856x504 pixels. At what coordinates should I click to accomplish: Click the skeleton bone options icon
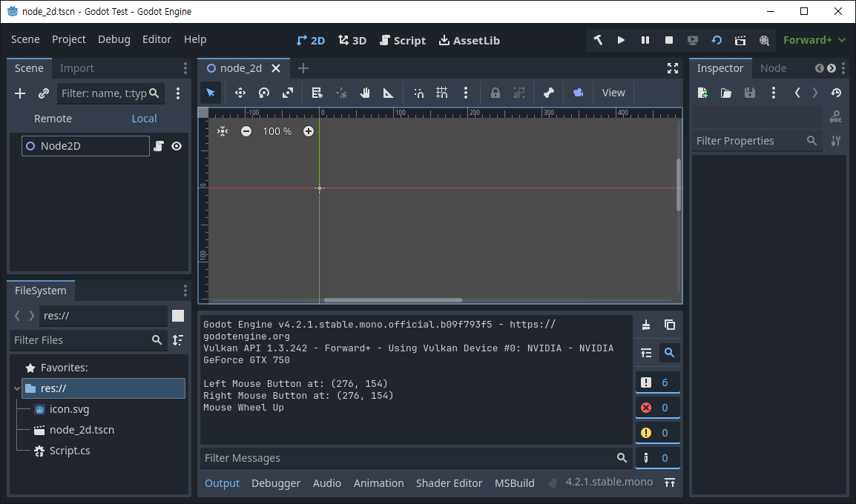549,93
